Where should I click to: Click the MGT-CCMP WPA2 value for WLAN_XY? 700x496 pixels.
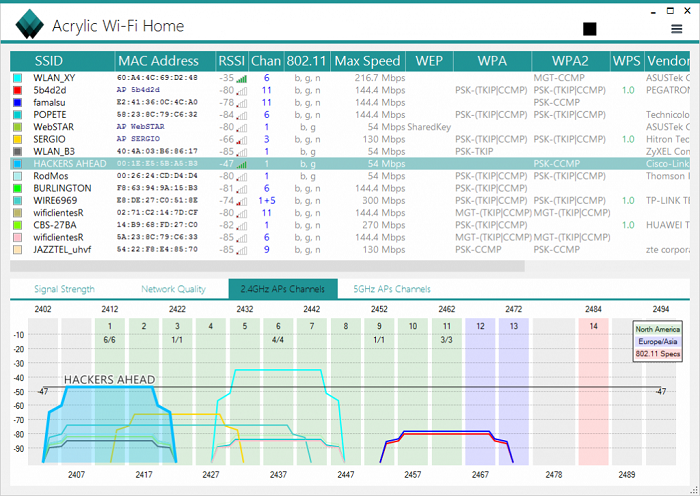pos(559,78)
